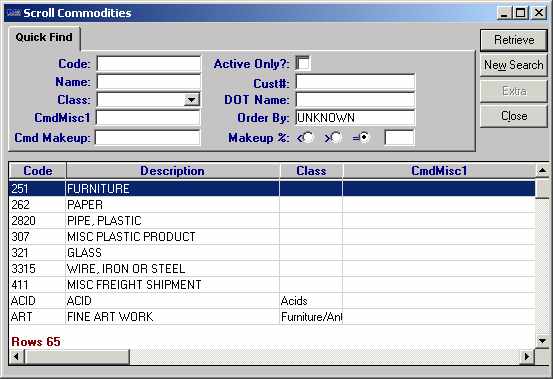Image resolution: width=553 pixels, height=379 pixels.
Task: Toggle the Active Only checkbox
Action: [x=303, y=63]
